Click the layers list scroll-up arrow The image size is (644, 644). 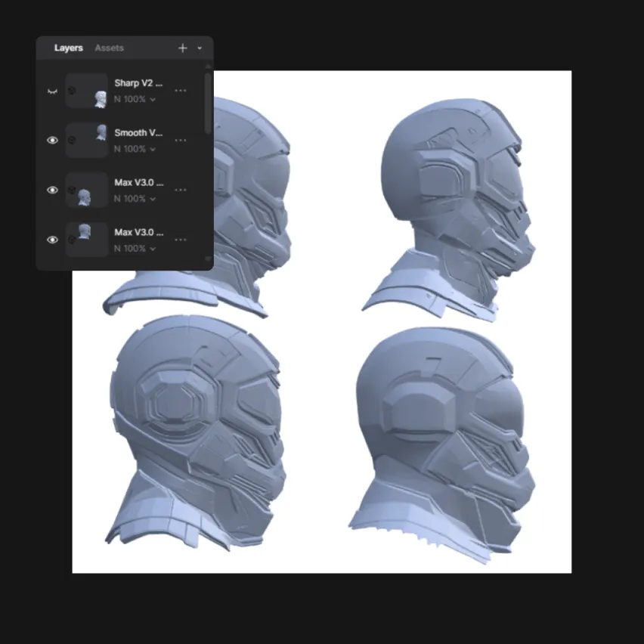pos(208,66)
